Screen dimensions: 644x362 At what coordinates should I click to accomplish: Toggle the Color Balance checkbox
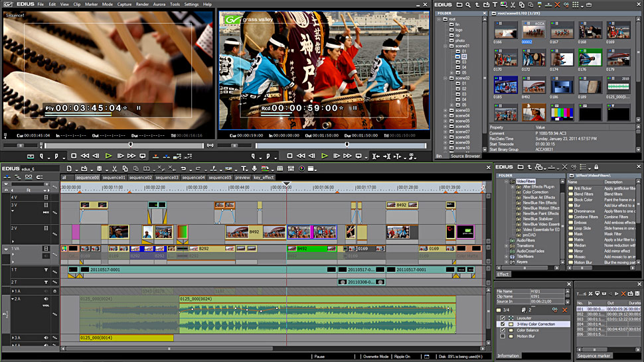click(x=503, y=330)
